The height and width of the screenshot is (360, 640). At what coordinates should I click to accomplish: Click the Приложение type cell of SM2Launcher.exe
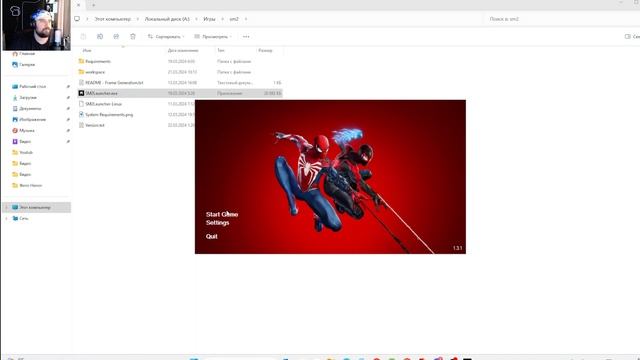coord(229,93)
